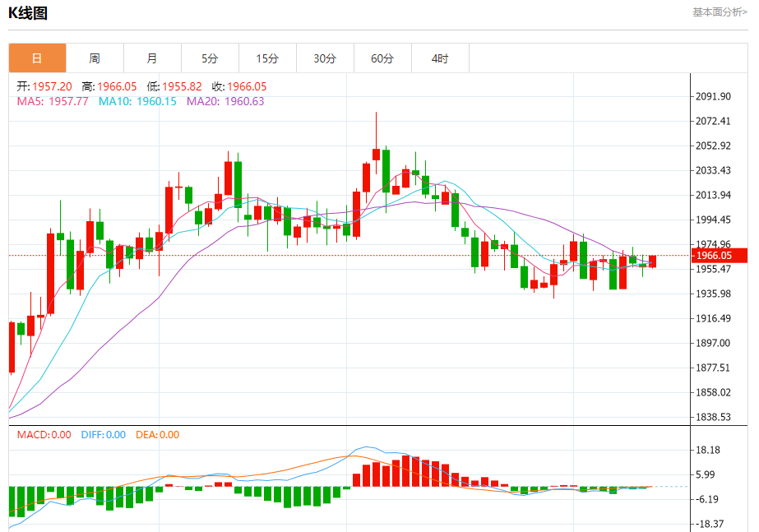
Task: Open the 30分 interval tab
Action: click(326, 58)
